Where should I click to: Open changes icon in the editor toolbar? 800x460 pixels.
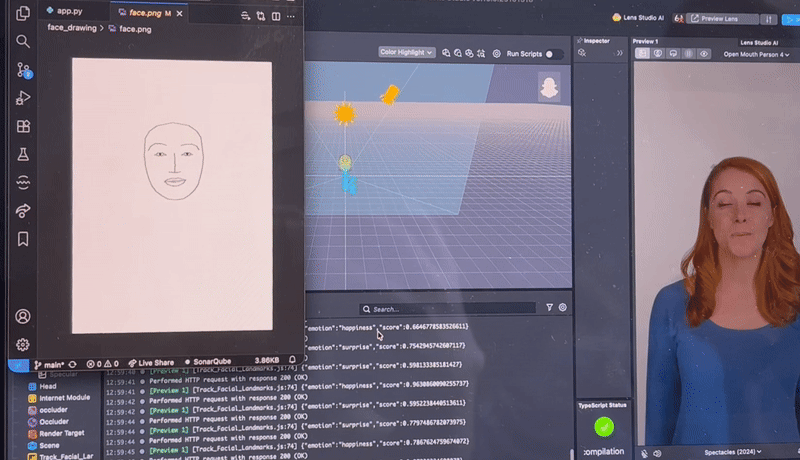(261, 16)
